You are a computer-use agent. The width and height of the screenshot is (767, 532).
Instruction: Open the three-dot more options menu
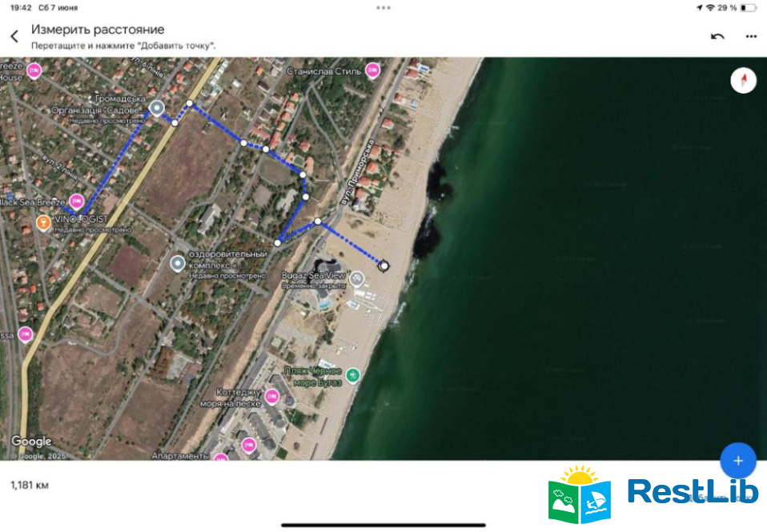pyautogui.click(x=750, y=37)
